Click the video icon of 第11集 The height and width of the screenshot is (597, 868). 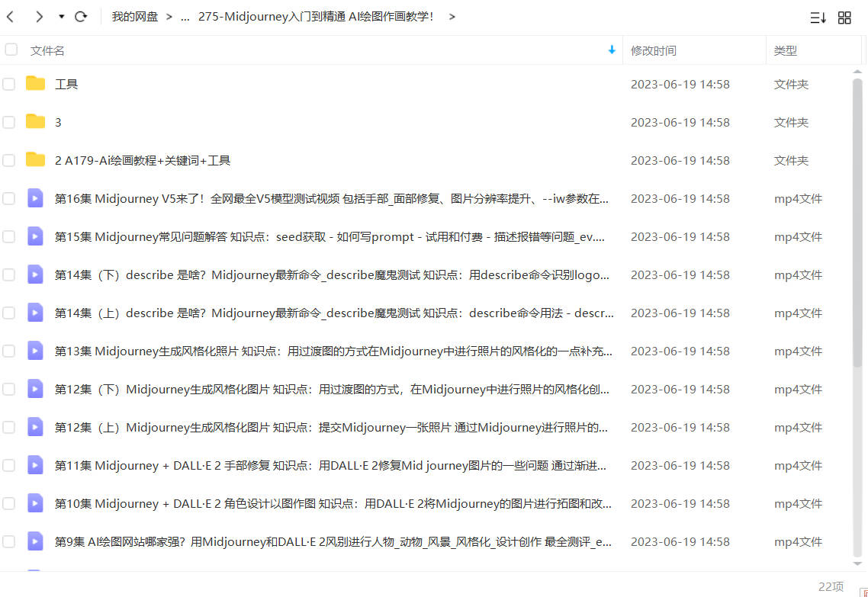[x=35, y=465]
